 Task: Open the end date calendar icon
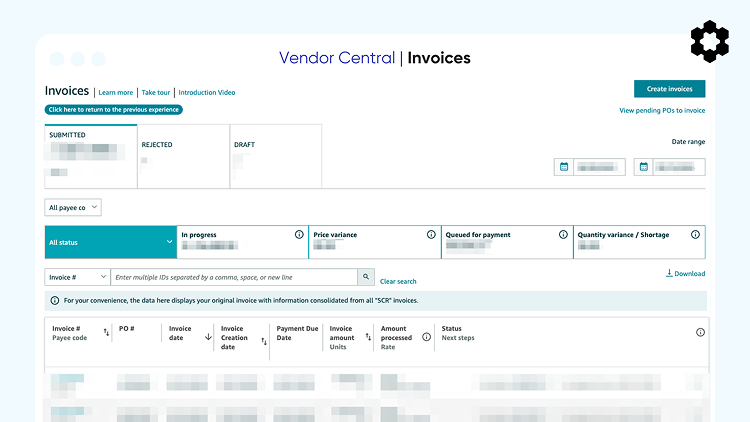point(644,167)
